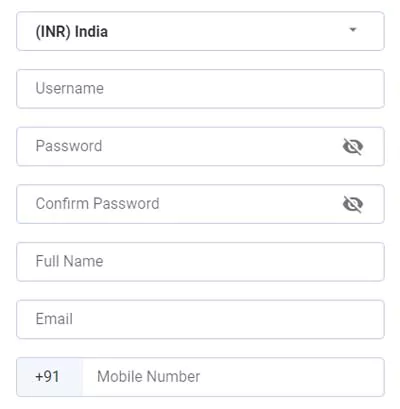
Task: Toggle visibility of the Confirm Password entry
Action: click(x=353, y=204)
